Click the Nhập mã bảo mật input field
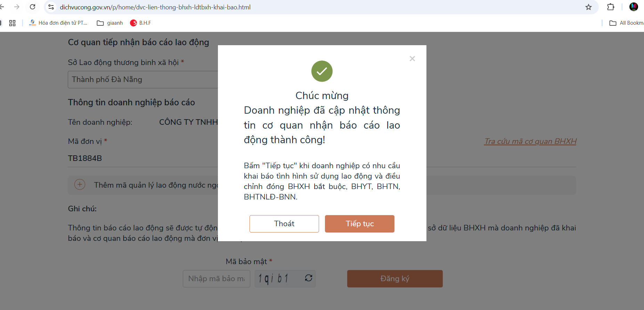This screenshot has height=310, width=644. click(x=216, y=279)
